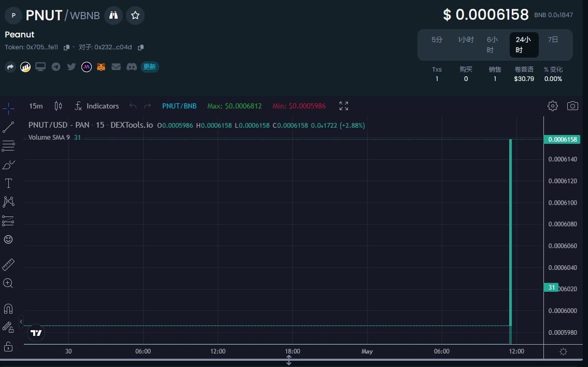The width and height of the screenshot is (588, 367).
Task: Toggle stay in drawing mode pencil-lock
Action: coord(8,327)
